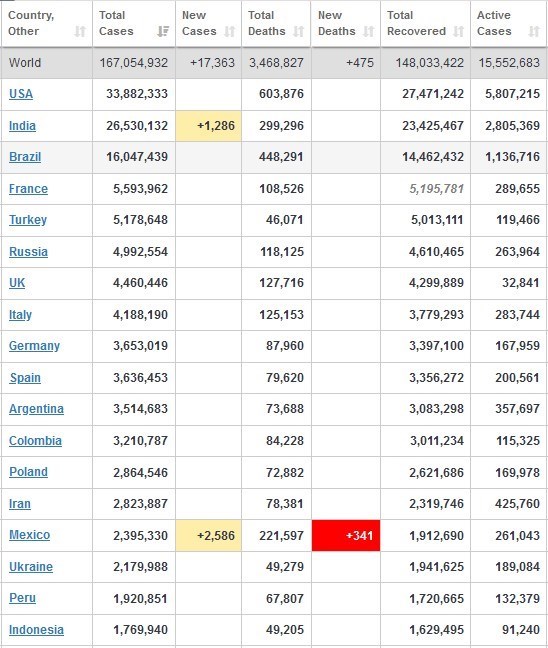Click Total Cases sort descending icon
Screen dimensions: 548x648
[163, 31]
